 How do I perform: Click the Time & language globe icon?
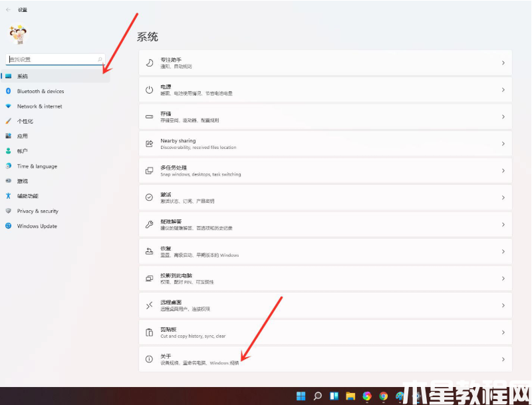pos(9,166)
